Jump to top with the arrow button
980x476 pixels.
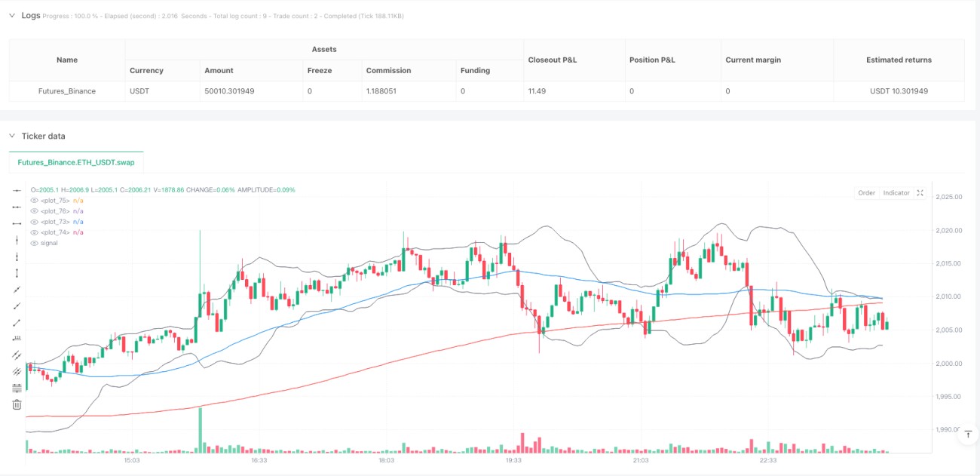(x=968, y=435)
